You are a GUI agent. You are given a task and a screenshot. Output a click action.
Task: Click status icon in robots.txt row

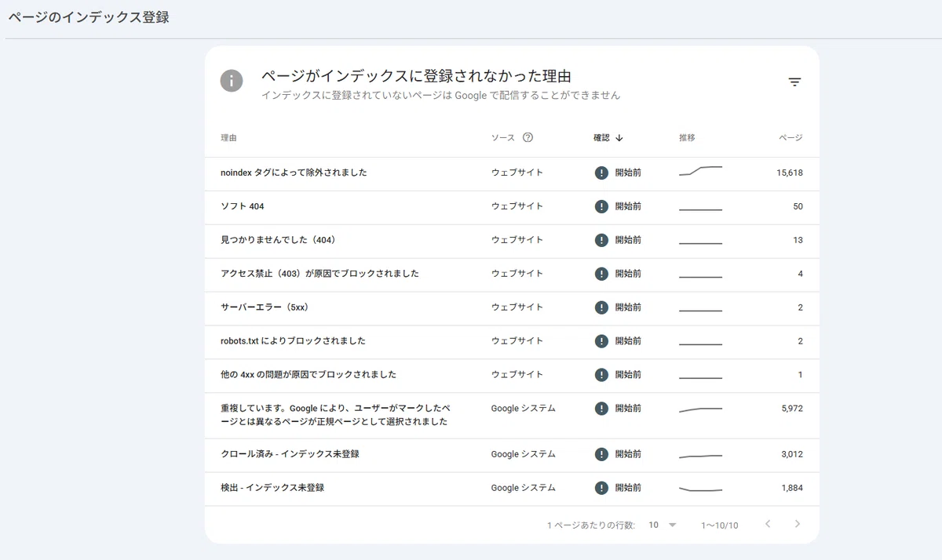click(601, 341)
